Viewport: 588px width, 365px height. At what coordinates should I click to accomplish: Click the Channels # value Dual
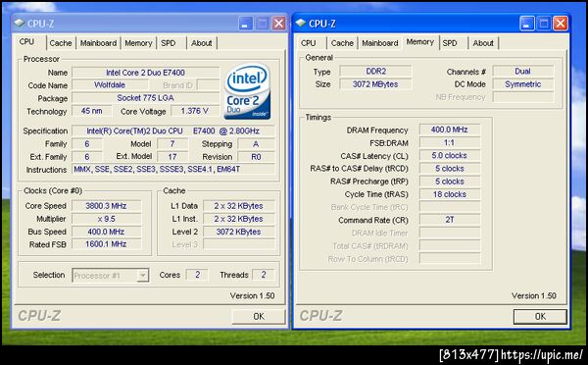(523, 72)
